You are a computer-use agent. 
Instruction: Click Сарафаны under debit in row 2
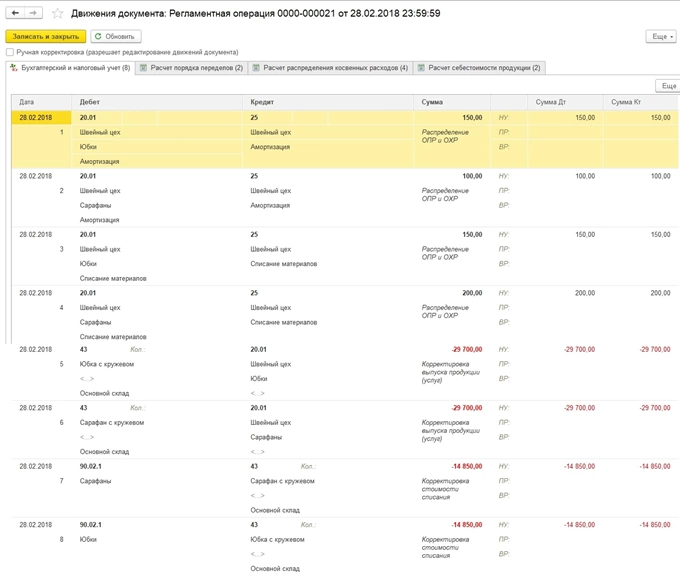pos(95,206)
